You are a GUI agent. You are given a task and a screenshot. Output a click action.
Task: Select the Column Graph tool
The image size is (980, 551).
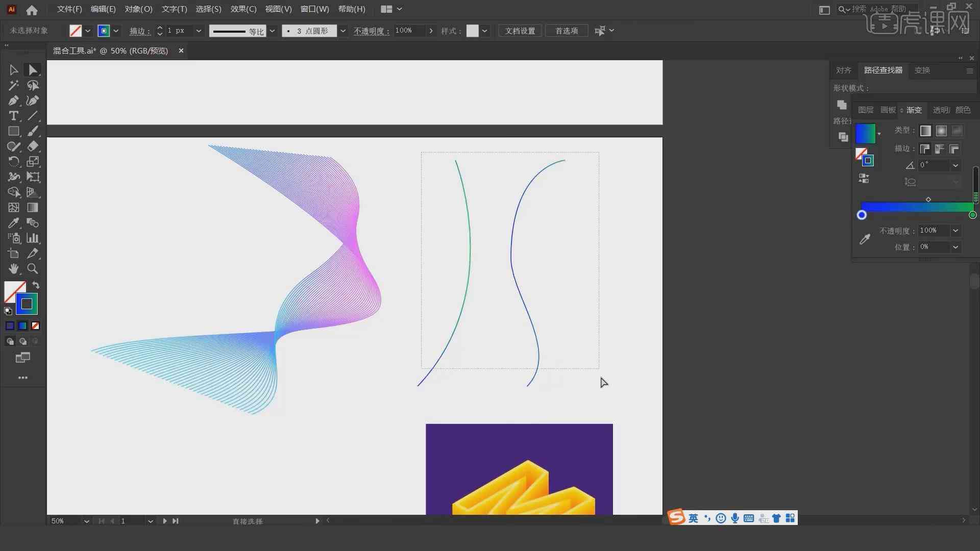coord(33,238)
